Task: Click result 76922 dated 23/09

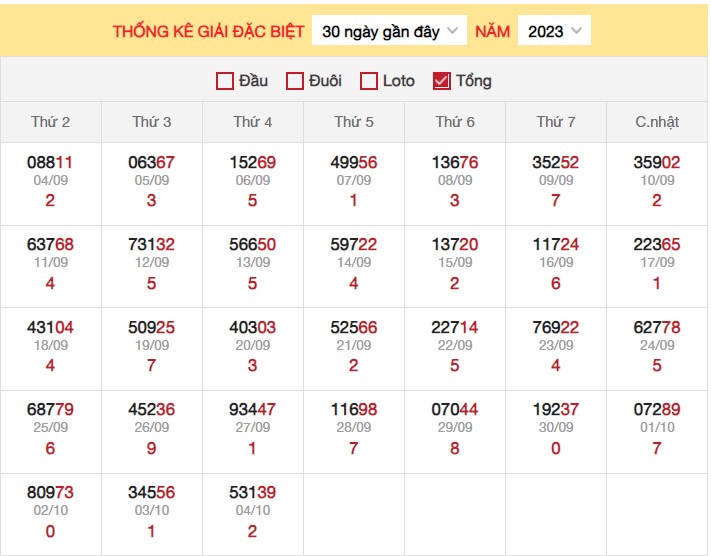Action: click(556, 327)
